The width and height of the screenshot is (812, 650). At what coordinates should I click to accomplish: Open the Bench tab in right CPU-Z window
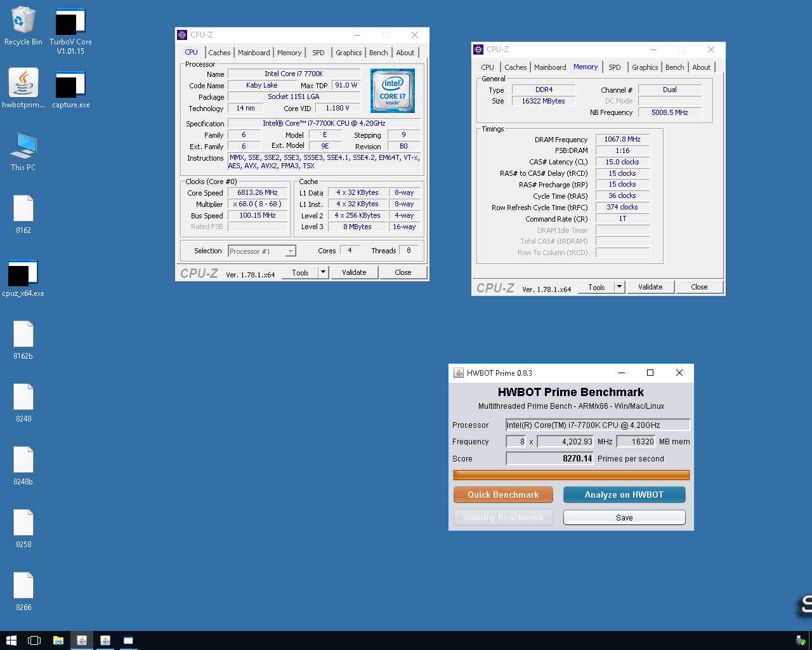pyautogui.click(x=675, y=67)
